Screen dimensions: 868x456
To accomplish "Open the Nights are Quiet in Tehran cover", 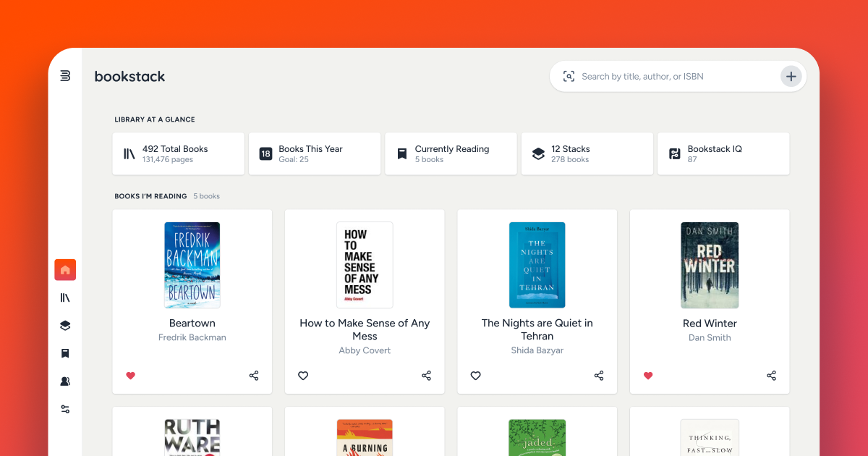I will (x=537, y=265).
